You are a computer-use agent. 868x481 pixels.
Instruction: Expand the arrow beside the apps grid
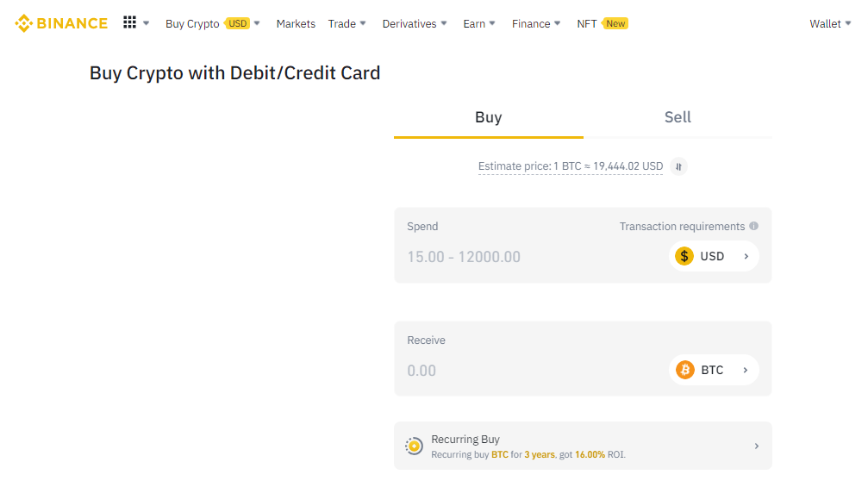click(x=147, y=23)
